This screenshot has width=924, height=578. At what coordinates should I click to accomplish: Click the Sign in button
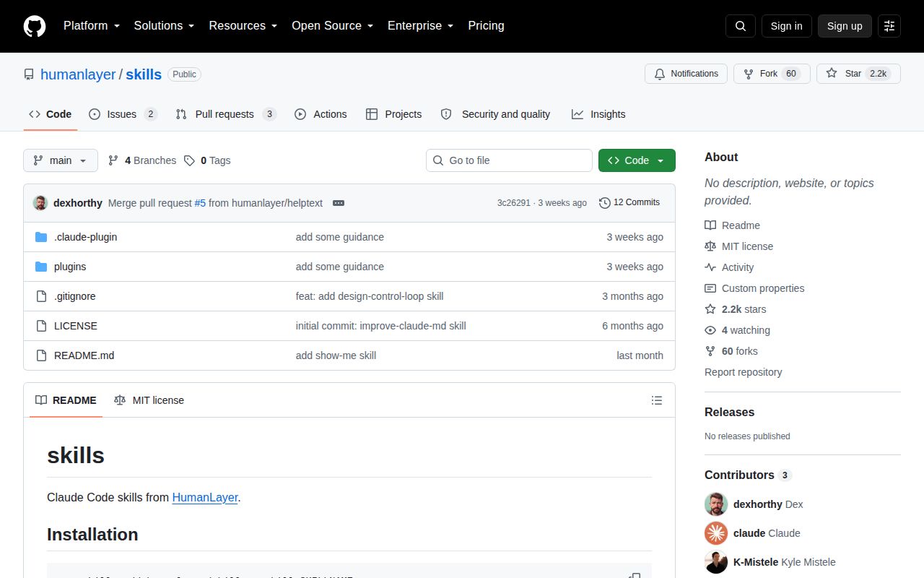(786, 26)
